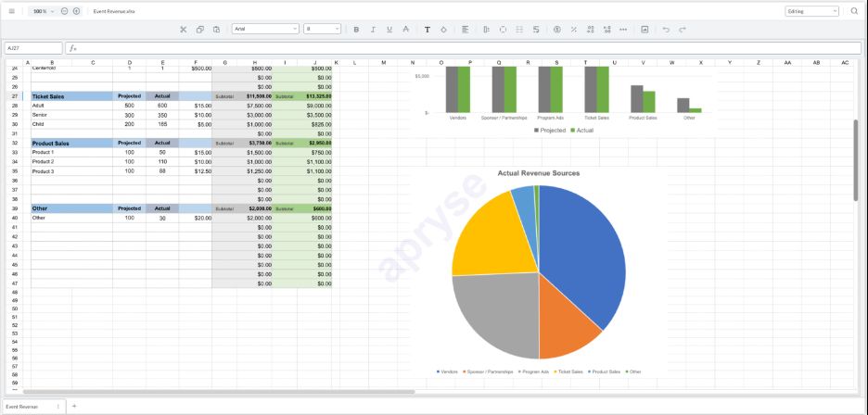Select the $7,500.00 cell
This screenshot has width=868, height=415.
point(254,105)
